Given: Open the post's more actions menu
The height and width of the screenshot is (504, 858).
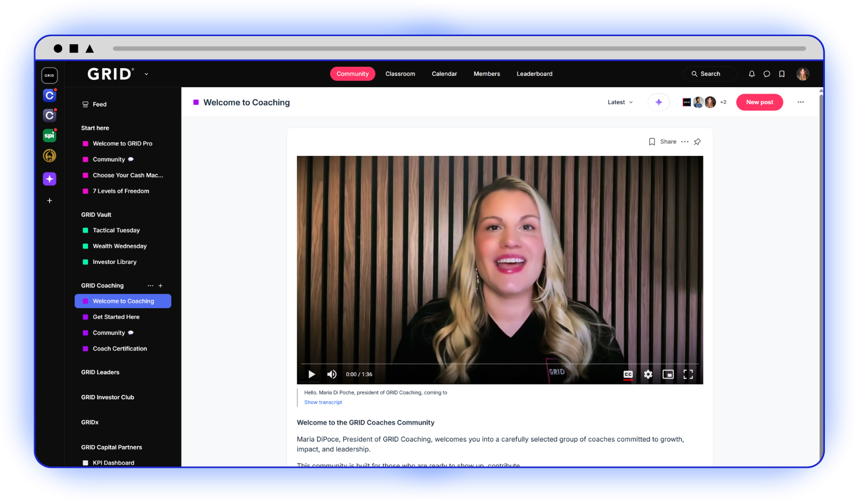Looking at the screenshot, I should 685,142.
